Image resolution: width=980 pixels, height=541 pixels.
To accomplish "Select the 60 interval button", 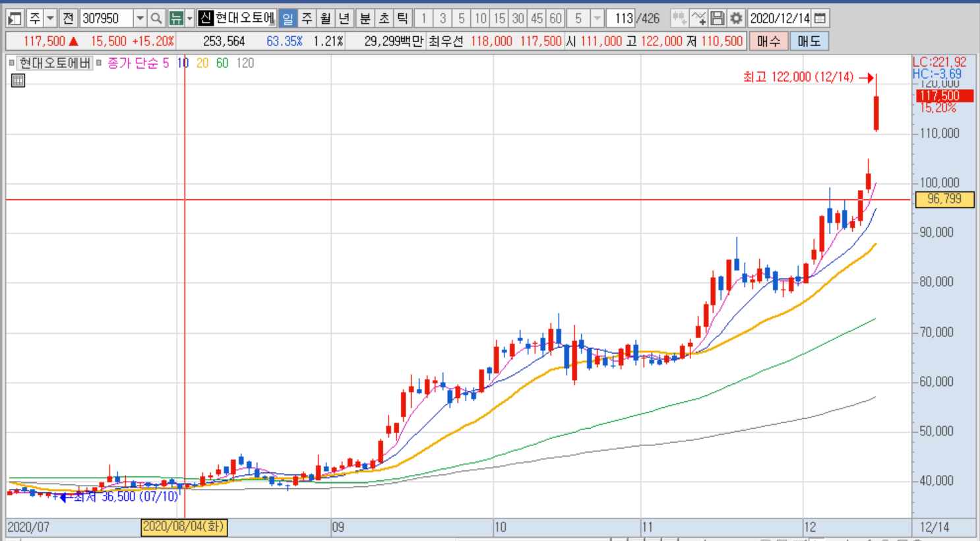I will tap(556, 18).
